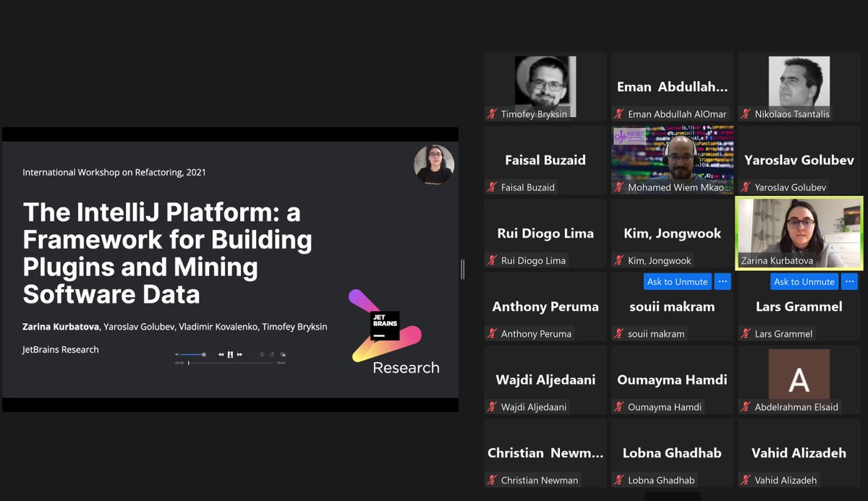Open more options for souii makram tile
This screenshot has height=501, width=868.
pyautogui.click(x=723, y=281)
